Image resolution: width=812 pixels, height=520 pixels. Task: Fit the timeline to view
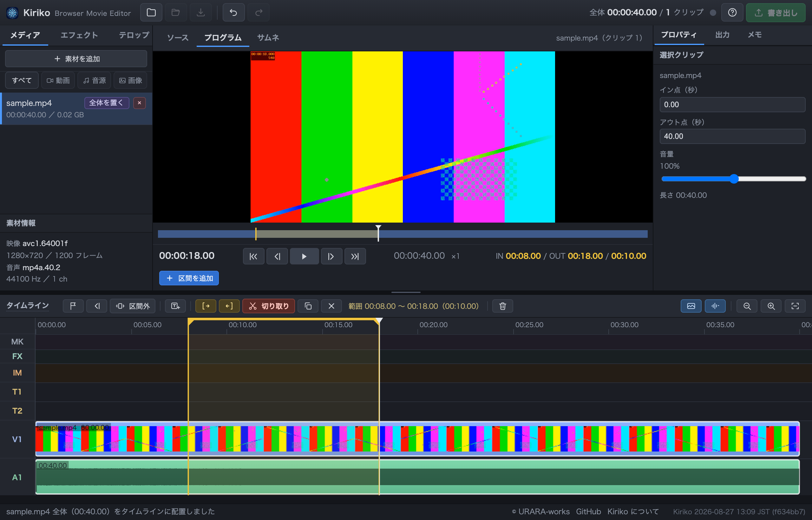tap(795, 306)
